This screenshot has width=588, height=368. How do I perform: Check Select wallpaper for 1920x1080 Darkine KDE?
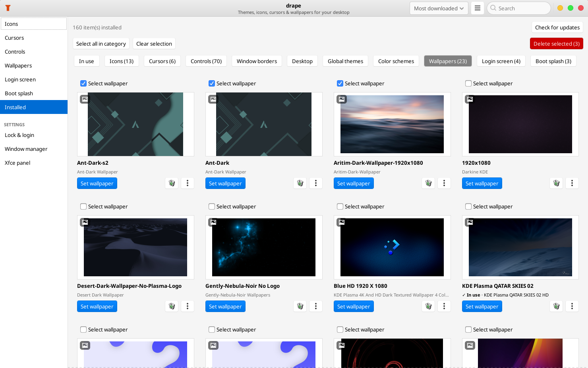point(468,83)
